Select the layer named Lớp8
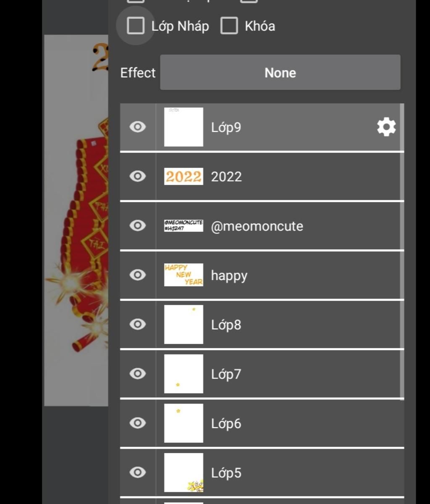This screenshot has height=504, width=430. (226, 325)
